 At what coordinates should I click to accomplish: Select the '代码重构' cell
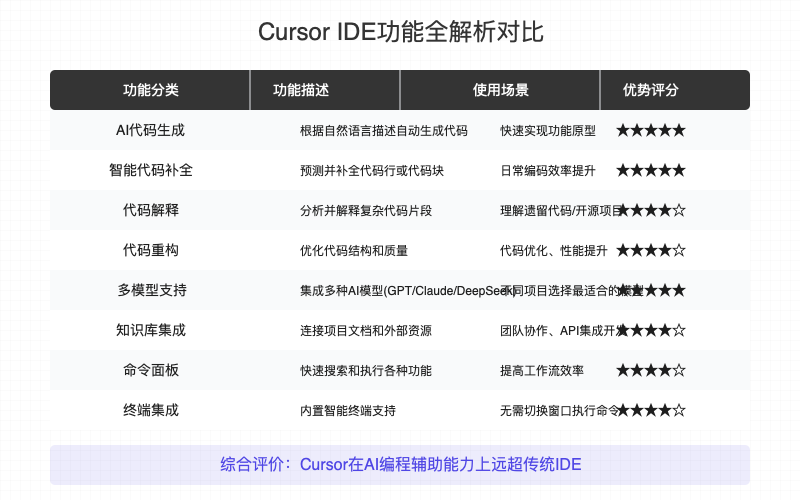coord(151,250)
